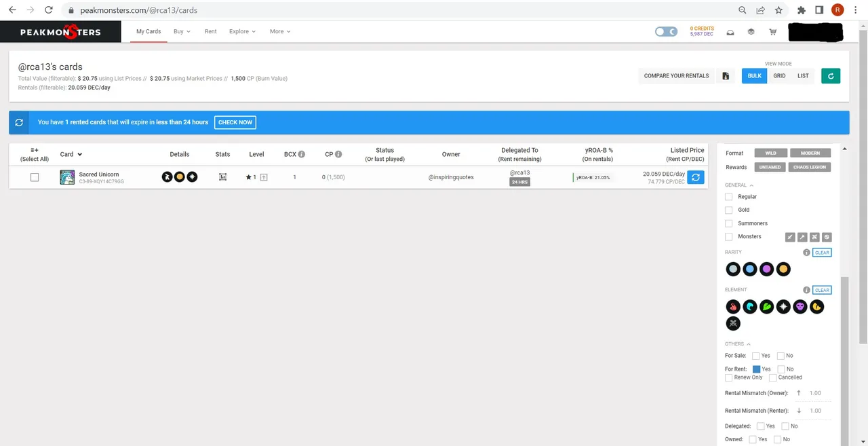Image resolution: width=868 pixels, height=446 pixels.
Task: Clear the Rarity filter
Action: tap(822, 253)
